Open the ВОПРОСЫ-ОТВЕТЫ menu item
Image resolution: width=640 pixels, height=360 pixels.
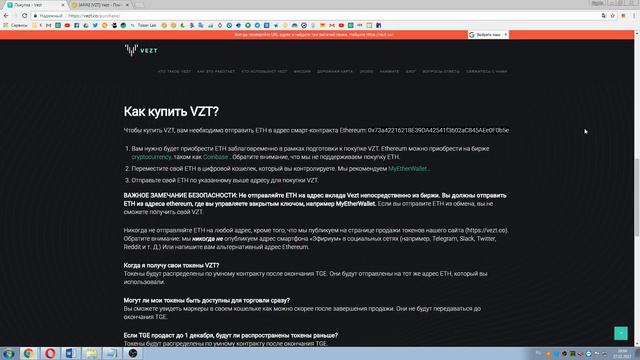pos(441,71)
